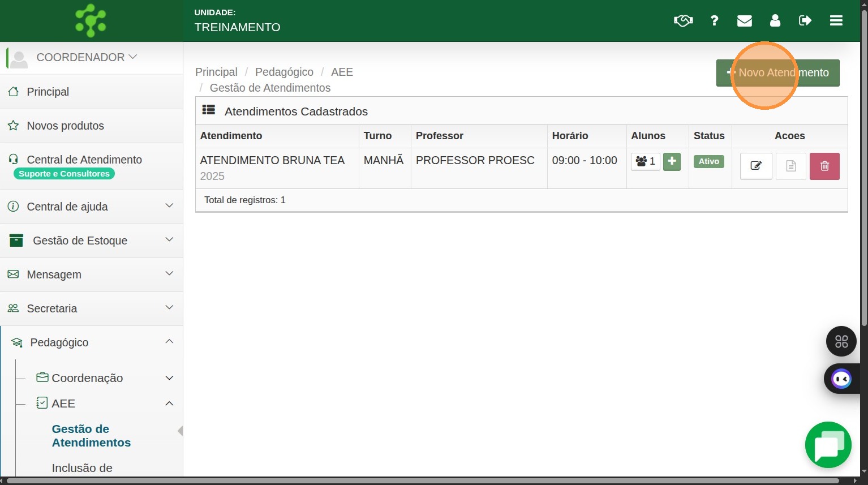This screenshot has height=485, width=868.
Task: Click the Suporte e Consultores badge
Action: pyautogui.click(x=64, y=174)
